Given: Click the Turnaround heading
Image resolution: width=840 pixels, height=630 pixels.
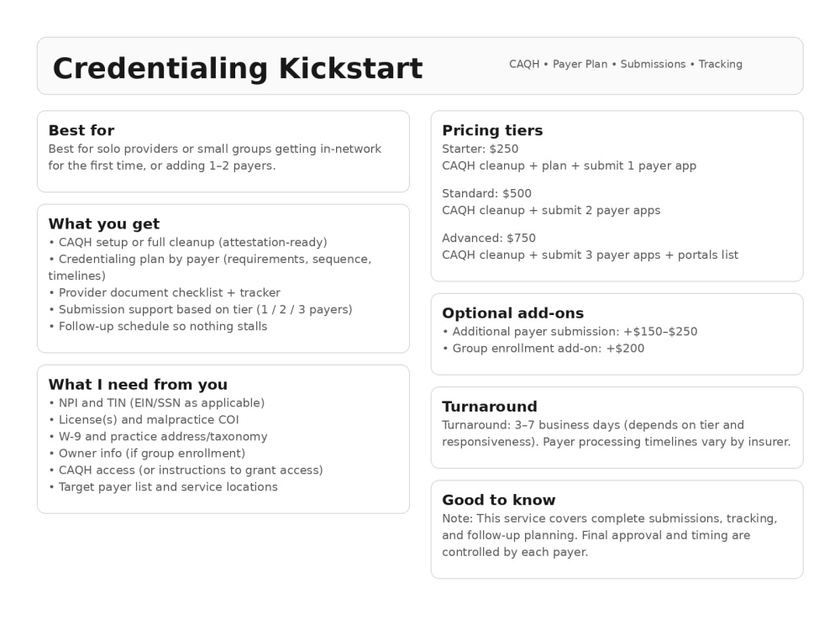Looking at the screenshot, I should [489, 406].
